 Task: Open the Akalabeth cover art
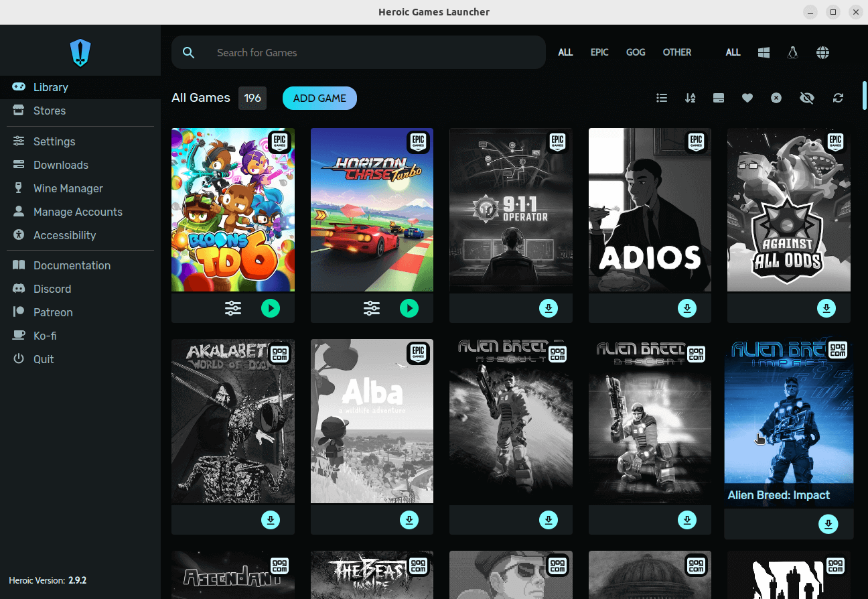click(233, 421)
